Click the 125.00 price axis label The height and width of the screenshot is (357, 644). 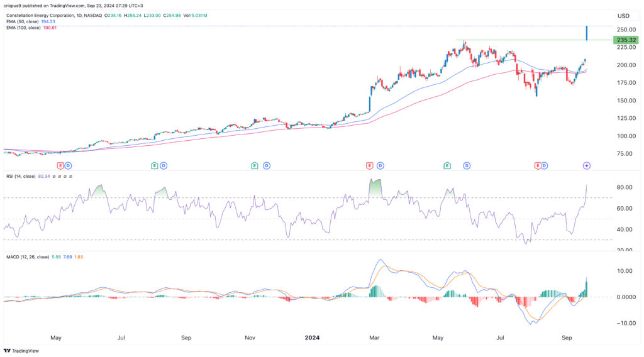pyautogui.click(x=626, y=118)
